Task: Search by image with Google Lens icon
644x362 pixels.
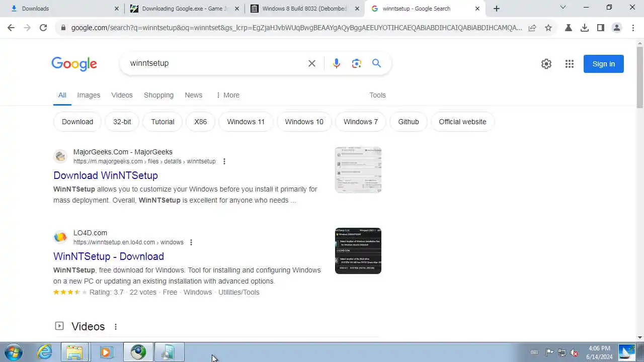Action: (357, 63)
